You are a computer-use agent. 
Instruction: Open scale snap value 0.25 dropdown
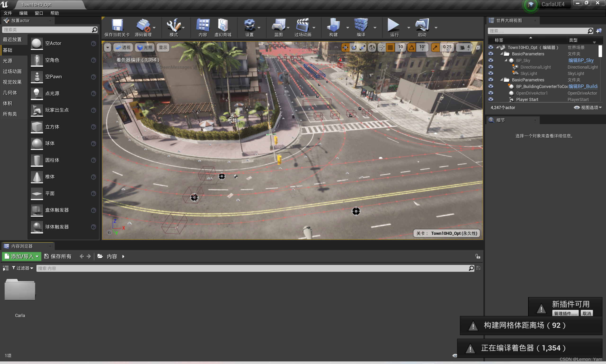pos(447,47)
